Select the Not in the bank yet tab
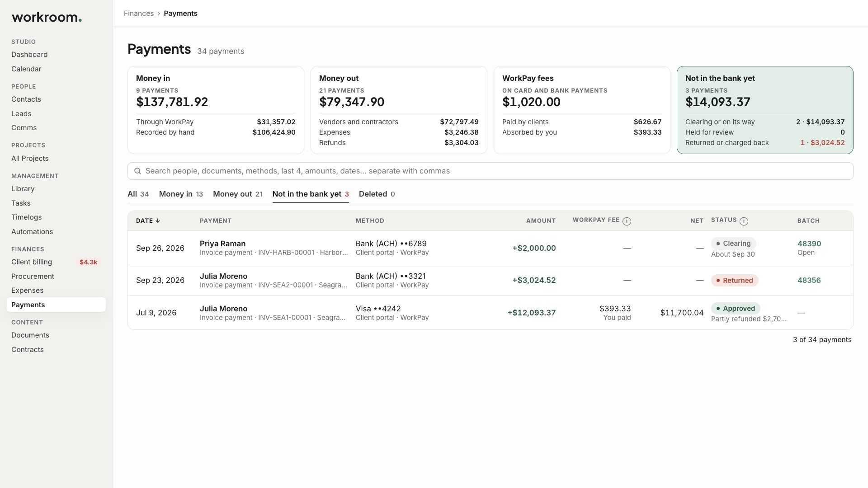The image size is (868, 488). [x=311, y=194]
